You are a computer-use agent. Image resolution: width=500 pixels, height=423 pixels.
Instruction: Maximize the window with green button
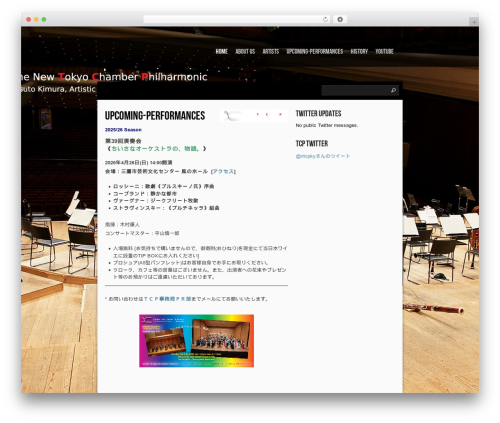[x=44, y=20]
